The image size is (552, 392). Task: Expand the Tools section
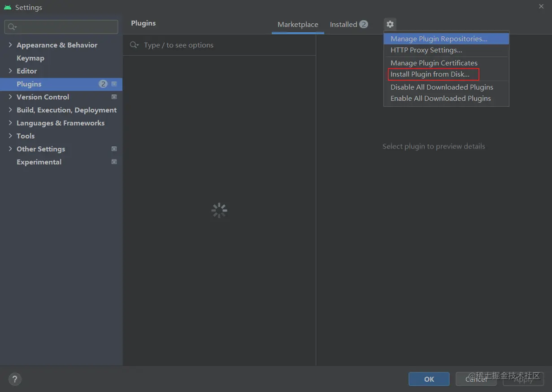[10, 136]
